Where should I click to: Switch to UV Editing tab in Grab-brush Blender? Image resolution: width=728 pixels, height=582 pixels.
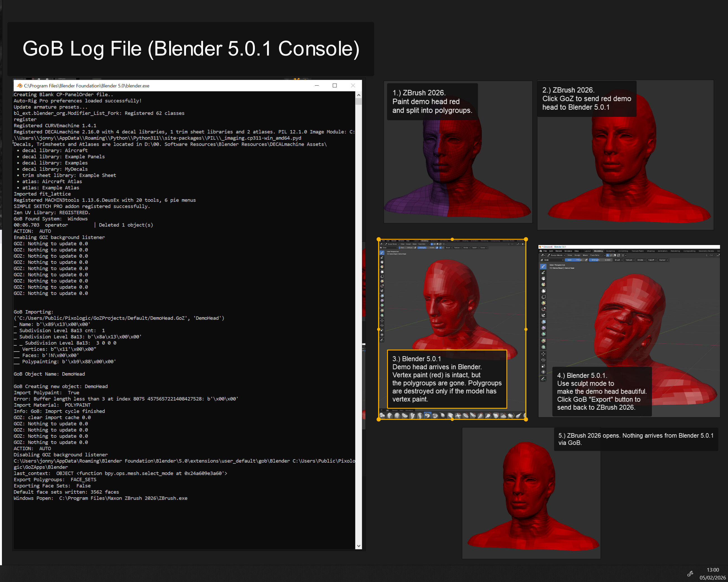623,251
